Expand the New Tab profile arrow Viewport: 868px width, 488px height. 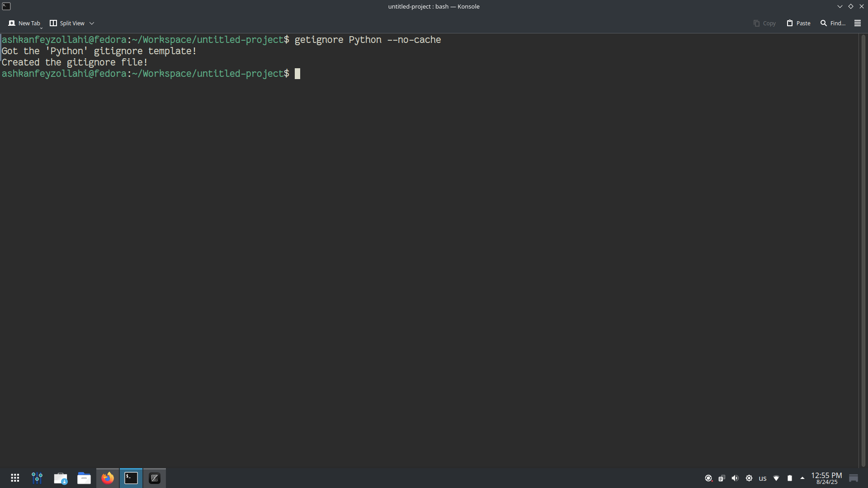click(x=41, y=28)
